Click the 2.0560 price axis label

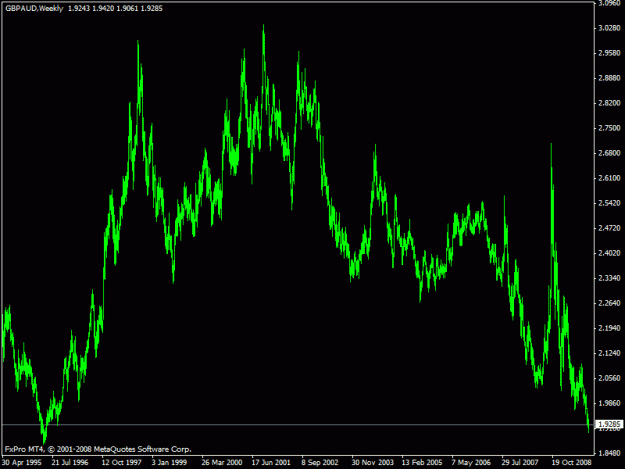609,378
